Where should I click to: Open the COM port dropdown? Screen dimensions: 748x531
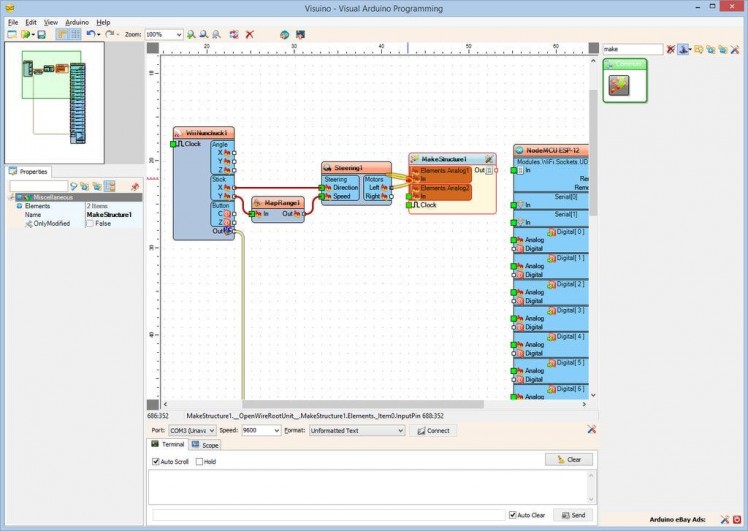(211, 430)
